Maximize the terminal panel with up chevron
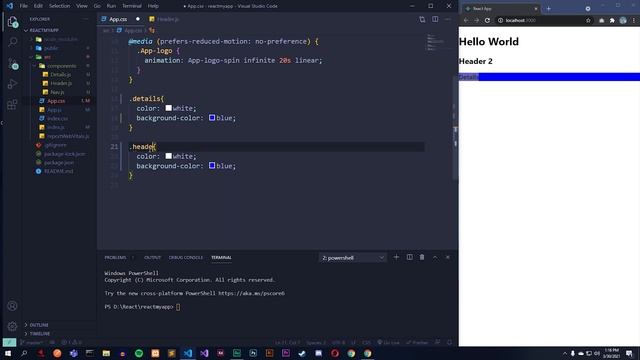 pyautogui.click(x=435, y=257)
